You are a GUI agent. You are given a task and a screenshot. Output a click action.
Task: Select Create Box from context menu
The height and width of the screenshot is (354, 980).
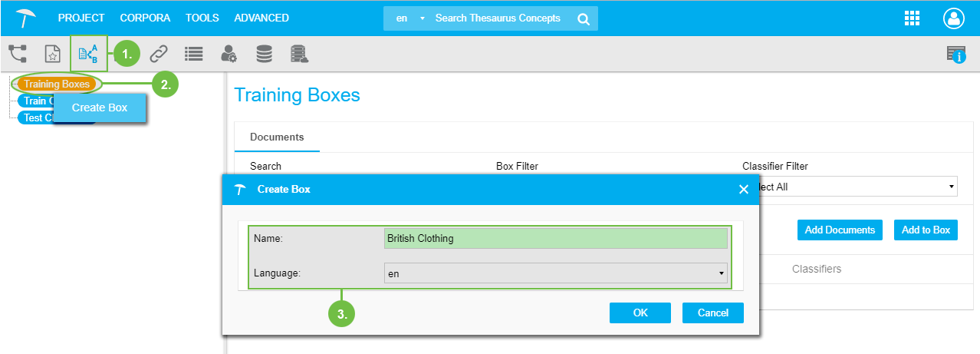click(100, 108)
